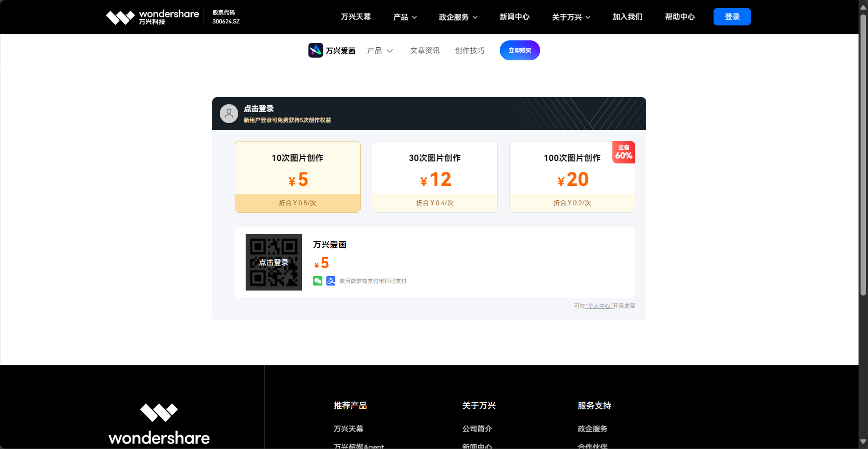The image size is (868, 449).
Task: Click the 服务支持 footer heading
Action: point(594,406)
